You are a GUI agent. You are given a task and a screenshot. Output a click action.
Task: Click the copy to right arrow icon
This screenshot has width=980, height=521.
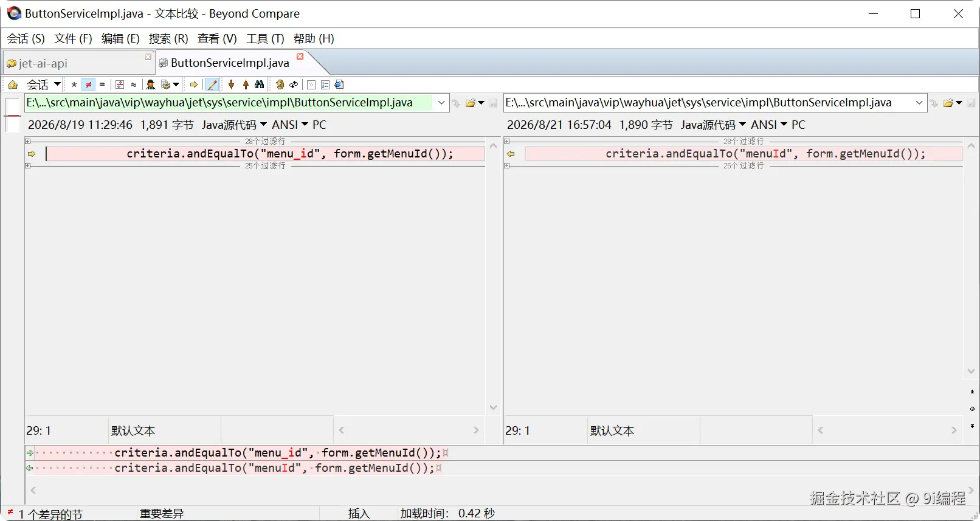coord(194,85)
